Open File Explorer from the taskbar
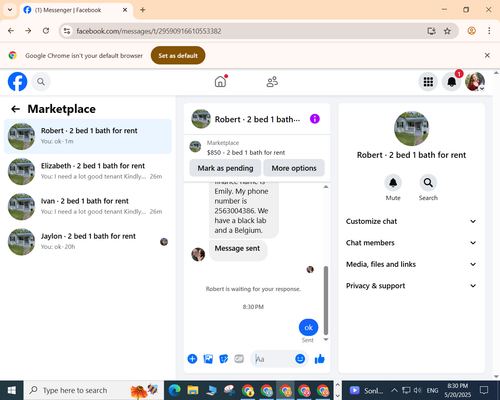Image resolution: width=500 pixels, height=400 pixels. [193, 390]
